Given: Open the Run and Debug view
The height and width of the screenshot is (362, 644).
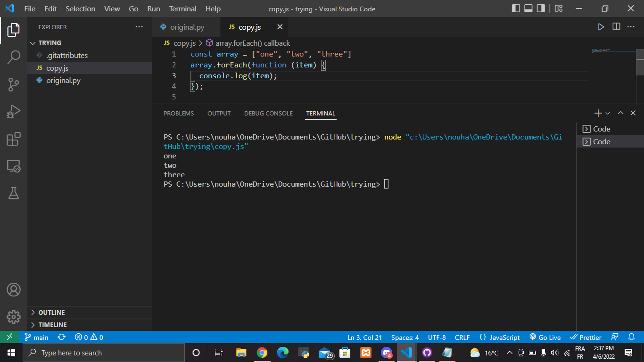Looking at the screenshot, I should pyautogui.click(x=14, y=111).
